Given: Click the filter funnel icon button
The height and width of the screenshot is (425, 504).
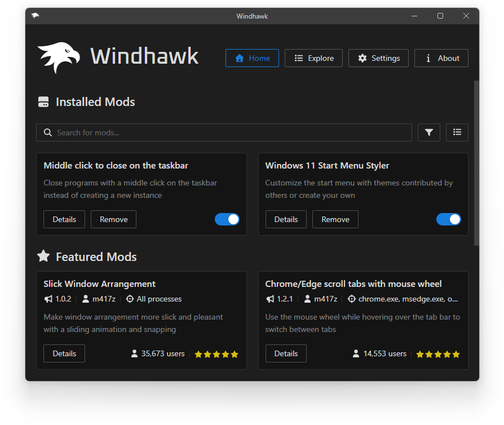Looking at the screenshot, I should [x=429, y=132].
